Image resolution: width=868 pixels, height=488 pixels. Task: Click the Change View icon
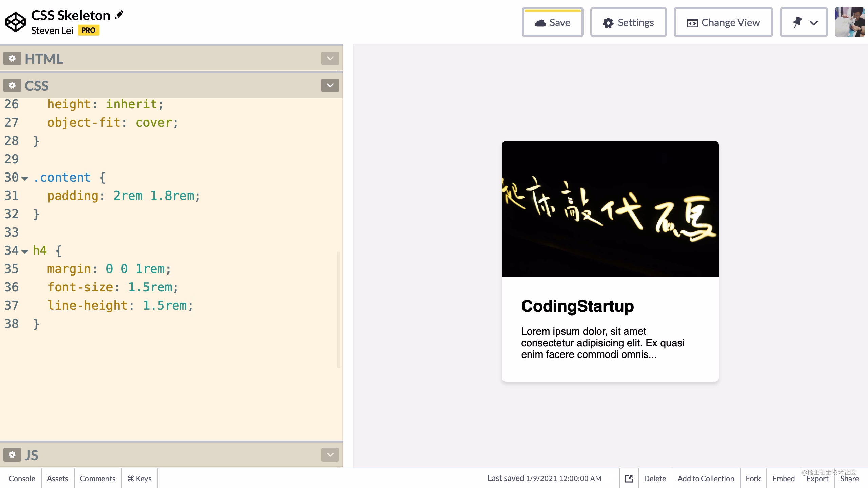tap(692, 22)
